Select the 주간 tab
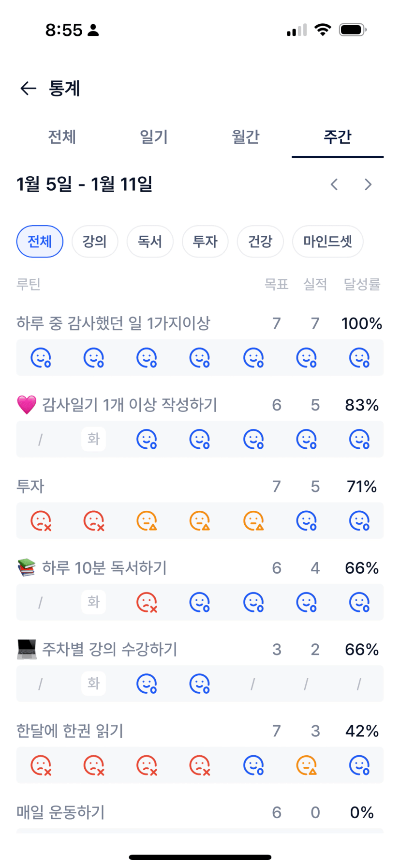Image resolution: width=400 pixels, height=868 pixels. tap(338, 137)
